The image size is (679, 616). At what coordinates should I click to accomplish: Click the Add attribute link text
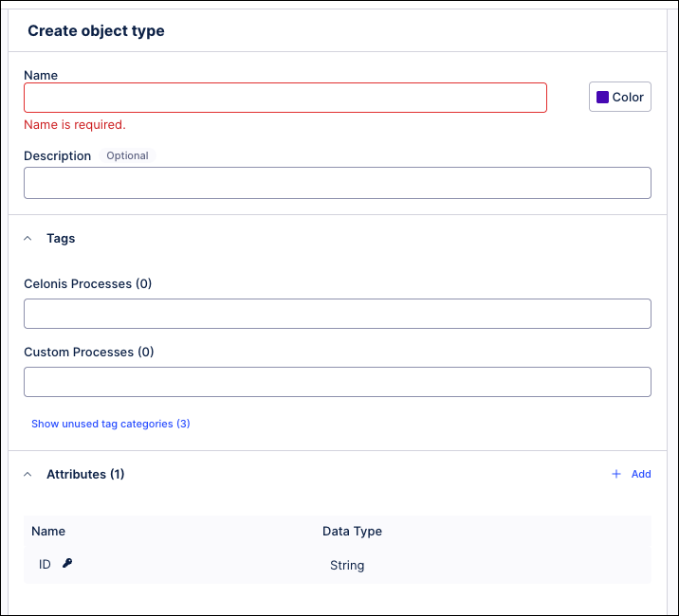click(x=641, y=474)
